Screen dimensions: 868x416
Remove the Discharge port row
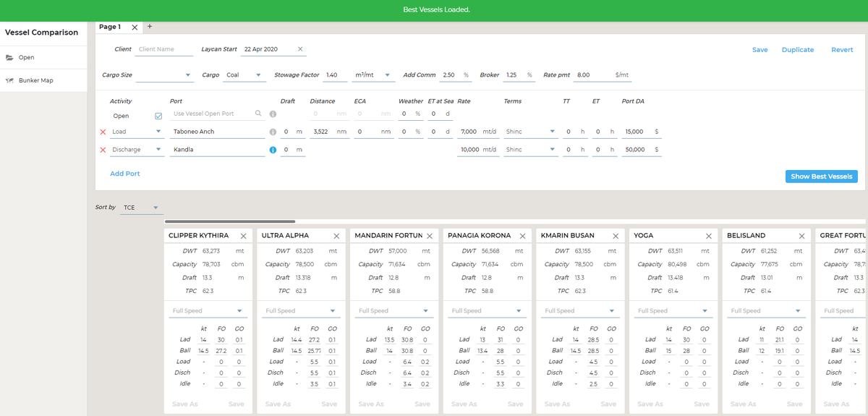pos(103,150)
